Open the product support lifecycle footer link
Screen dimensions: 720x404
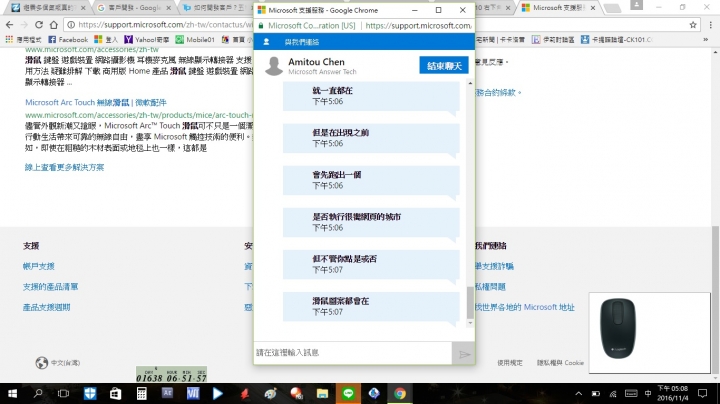[46, 308]
